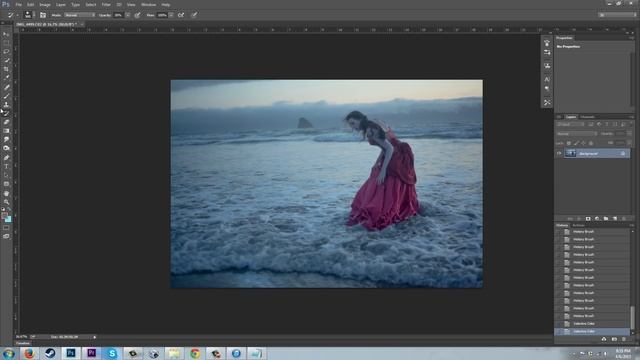640x360 pixels.
Task: Open the workspace switcher dropdown
Action: (617, 15)
